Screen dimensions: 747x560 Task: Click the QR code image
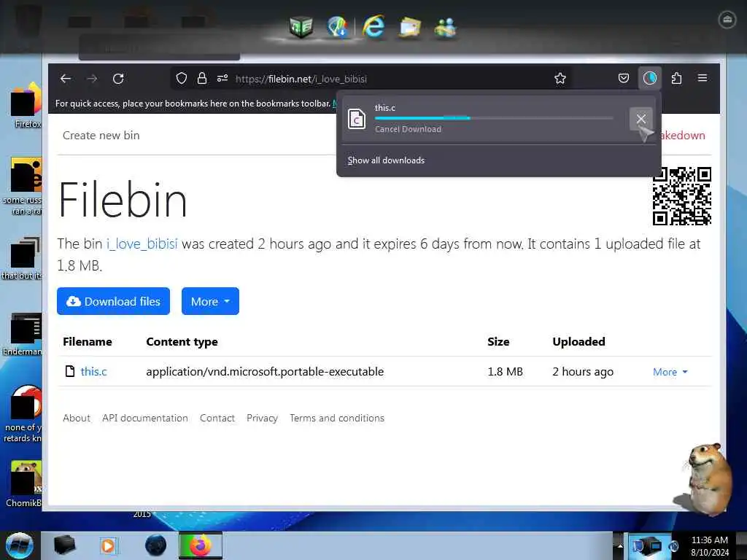click(x=682, y=195)
